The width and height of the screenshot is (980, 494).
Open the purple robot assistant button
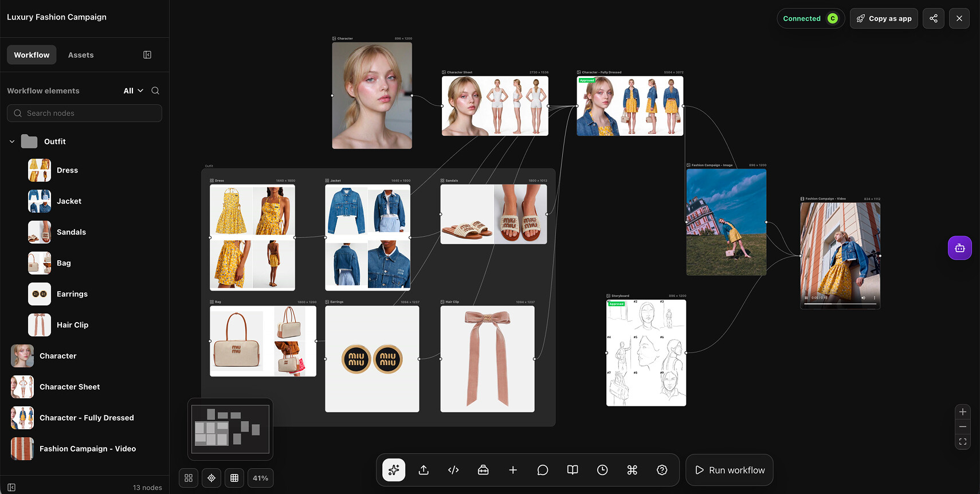(960, 248)
